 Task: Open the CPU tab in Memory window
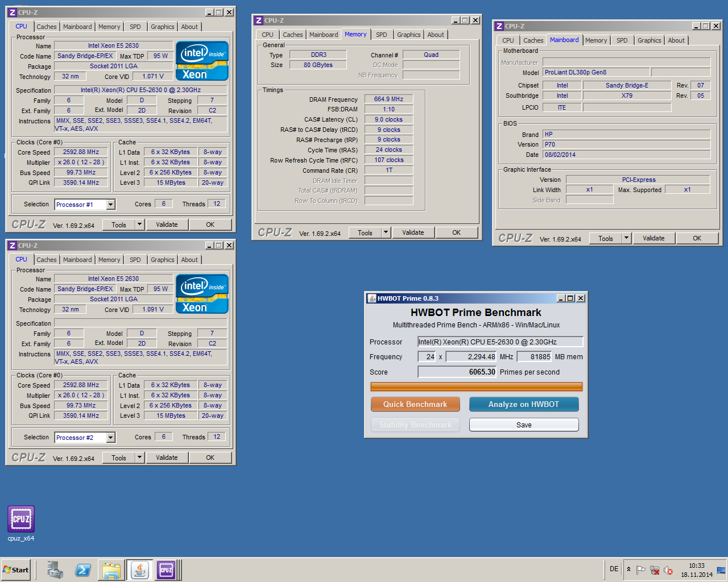[x=268, y=35]
